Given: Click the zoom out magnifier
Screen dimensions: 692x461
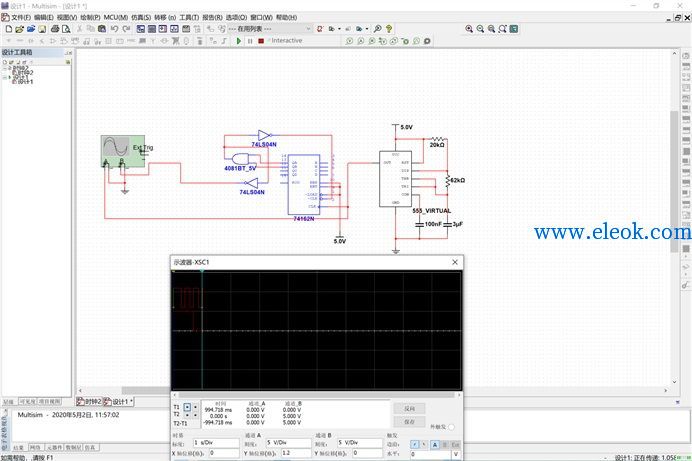Looking at the screenshot, I should click(480, 29).
